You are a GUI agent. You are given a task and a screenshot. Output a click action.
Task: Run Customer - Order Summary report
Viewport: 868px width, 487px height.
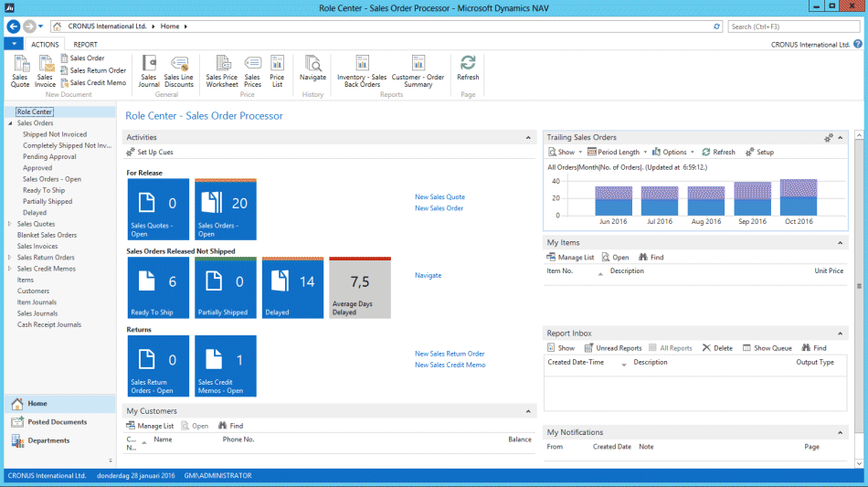(418, 71)
